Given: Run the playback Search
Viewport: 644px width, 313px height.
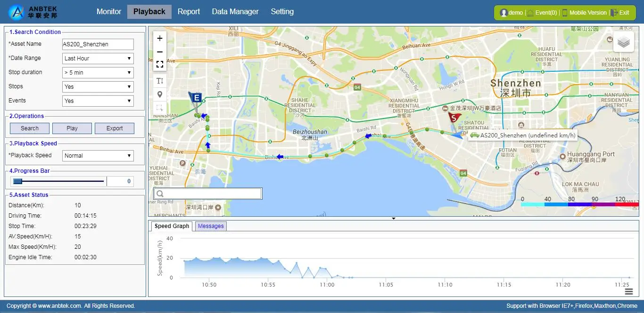Looking at the screenshot, I should click(x=29, y=128).
